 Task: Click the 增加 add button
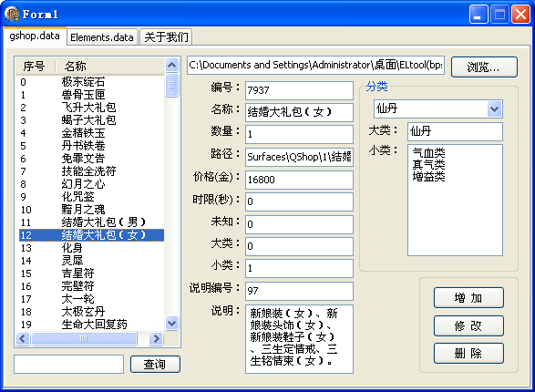(x=468, y=298)
